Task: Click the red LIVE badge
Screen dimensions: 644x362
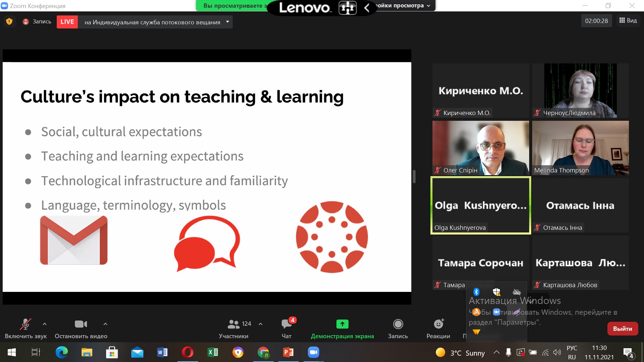Action: [x=67, y=22]
